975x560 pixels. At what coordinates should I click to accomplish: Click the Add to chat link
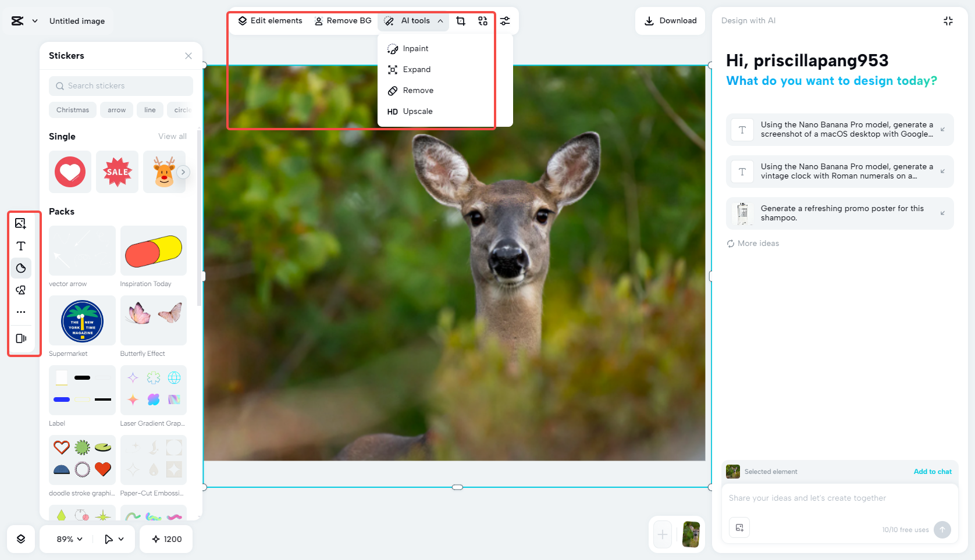click(x=933, y=472)
